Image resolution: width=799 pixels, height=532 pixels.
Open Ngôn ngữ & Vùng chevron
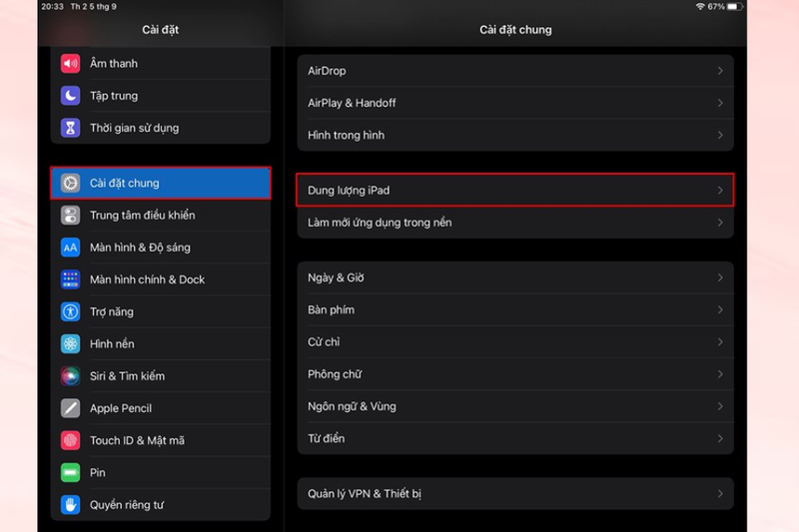(720, 406)
